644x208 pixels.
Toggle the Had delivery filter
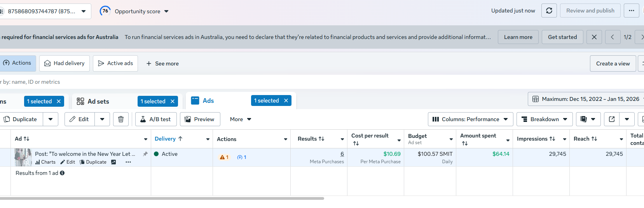coord(65,63)
